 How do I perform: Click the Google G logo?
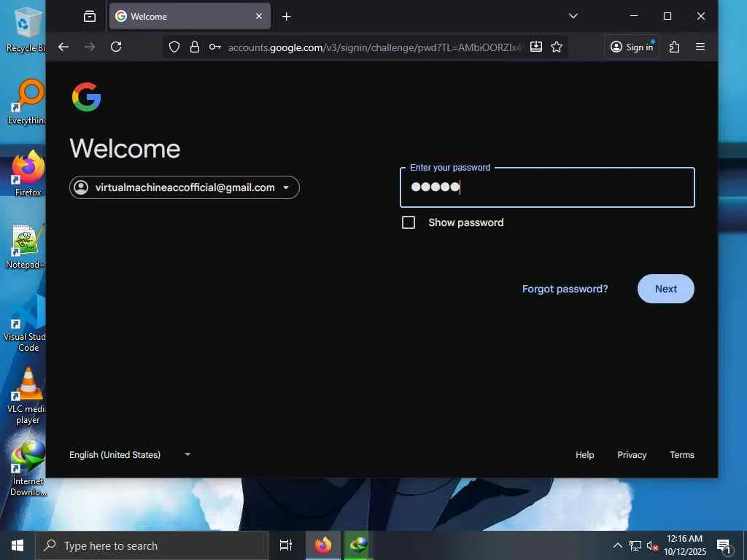(x=86, y=97)
